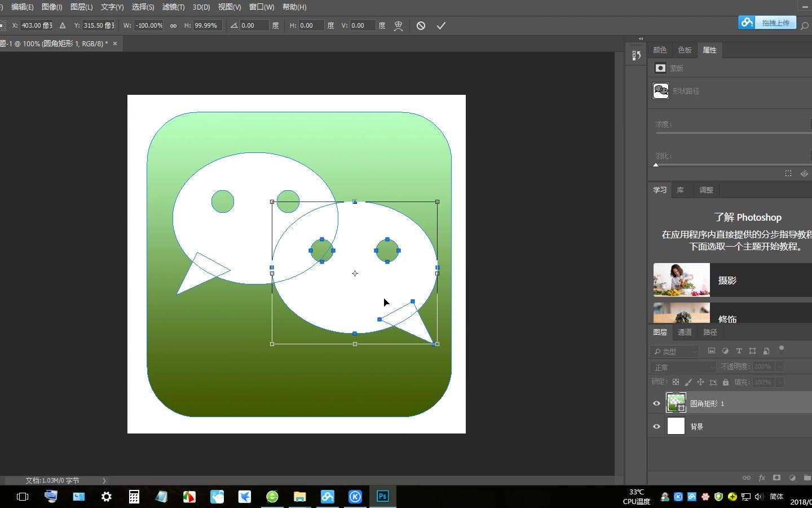Image resolution: width=812 pixels, height=508 pixels.
Task: Switch to the 颜色 panel tab
Action: (x=660, y=50)
